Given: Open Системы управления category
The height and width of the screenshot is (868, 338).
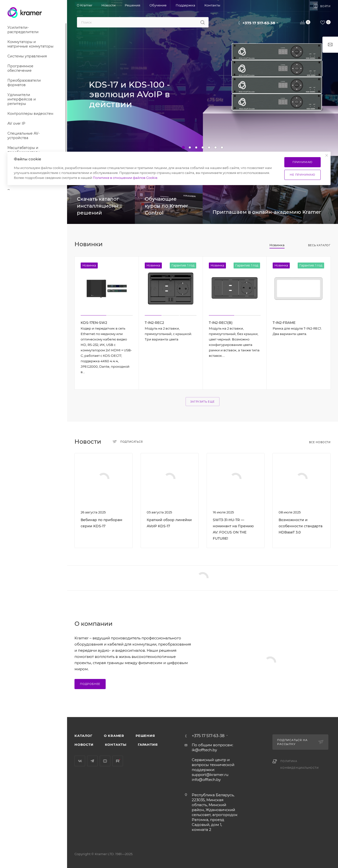Looking at the screenshot, I should pos(27,56).
